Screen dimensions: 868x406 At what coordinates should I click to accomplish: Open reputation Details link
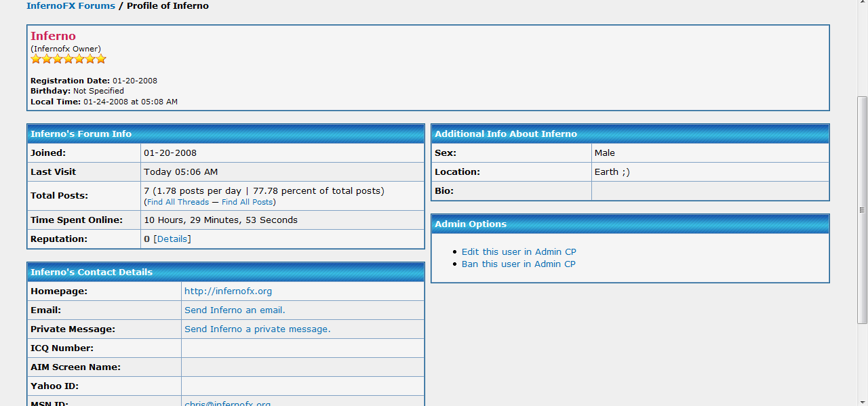pos(172,239)
